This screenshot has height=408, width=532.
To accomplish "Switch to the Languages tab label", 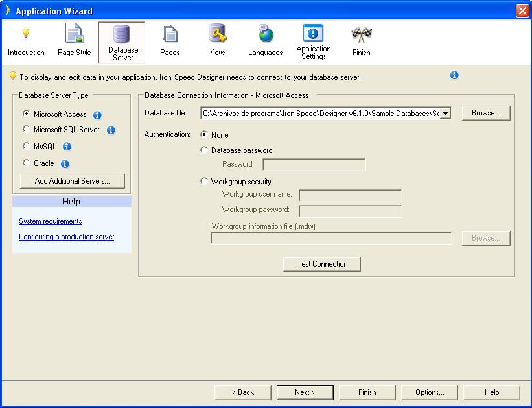I will [x=265, y=53].
